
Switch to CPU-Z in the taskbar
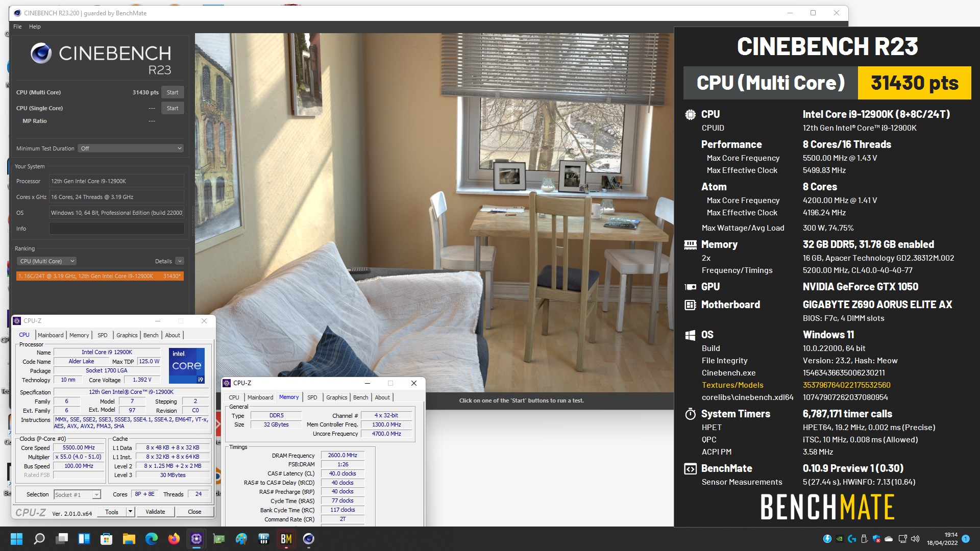197,539
